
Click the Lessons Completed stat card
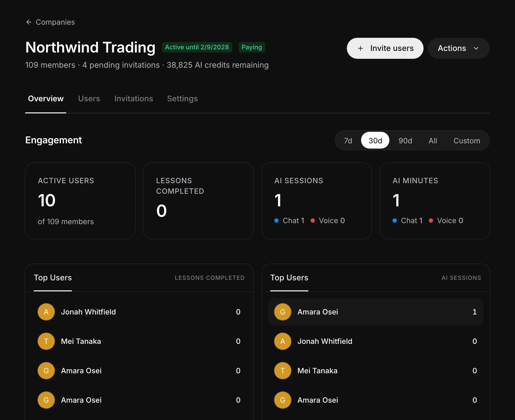[x=198, y=201]
